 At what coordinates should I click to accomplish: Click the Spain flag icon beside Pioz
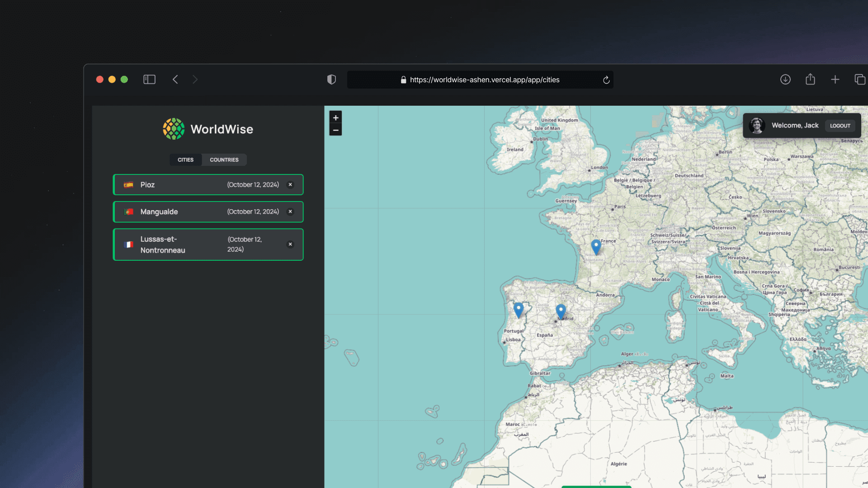click(x=129, y=185)
